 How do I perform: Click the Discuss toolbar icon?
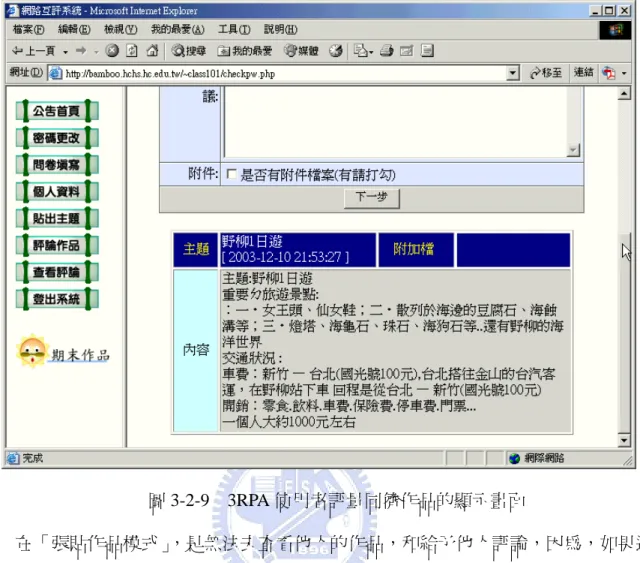[x=427, y=51]
